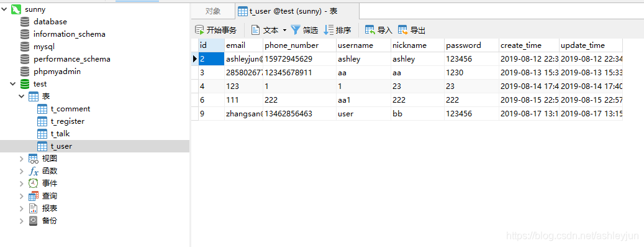Expand the 报表 reports node
Viewport: 644px width, 247px height.
pyautogui.click(x=22, y=208)
